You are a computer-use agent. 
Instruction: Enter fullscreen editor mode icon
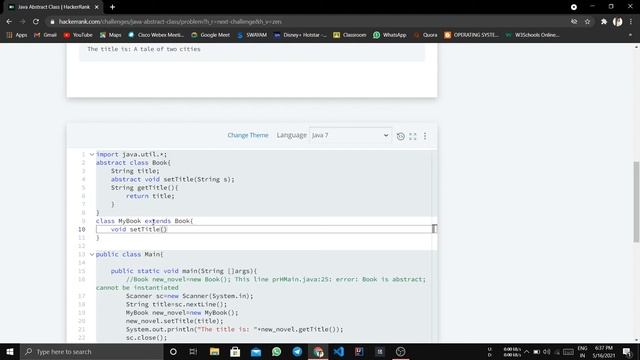pyautogui.click(x=413, y=136)
